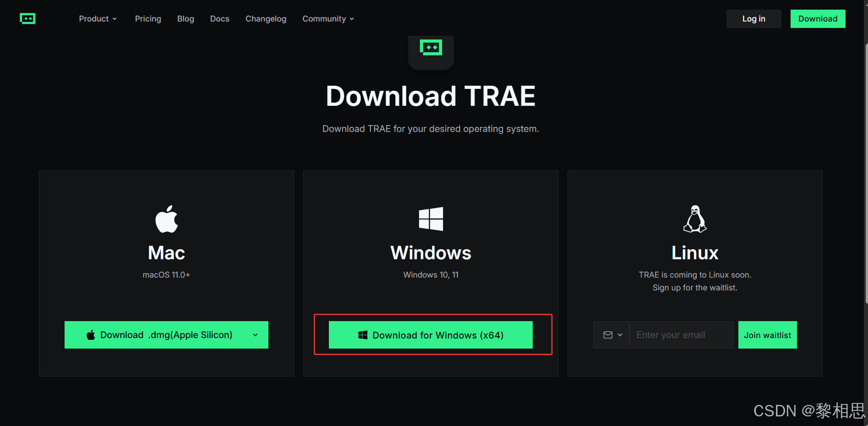
Task: Click the envelope icon in waitlist form
Action: 608,335
